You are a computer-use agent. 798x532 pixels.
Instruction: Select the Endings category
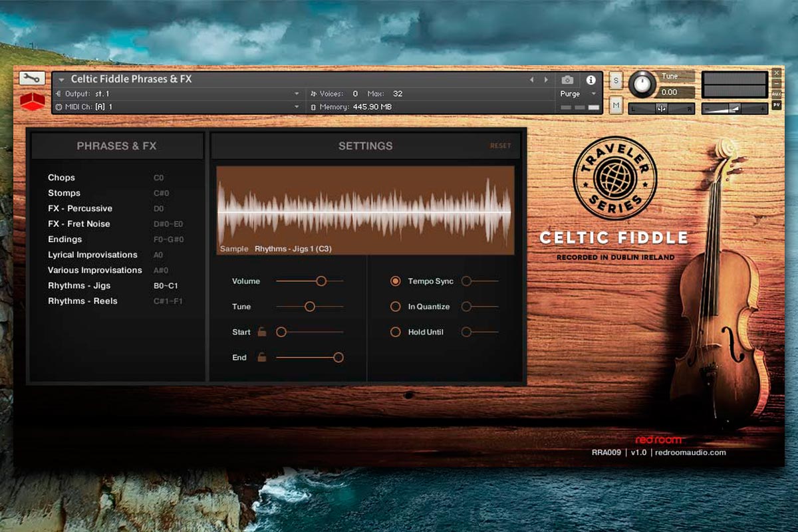[65, 239]
